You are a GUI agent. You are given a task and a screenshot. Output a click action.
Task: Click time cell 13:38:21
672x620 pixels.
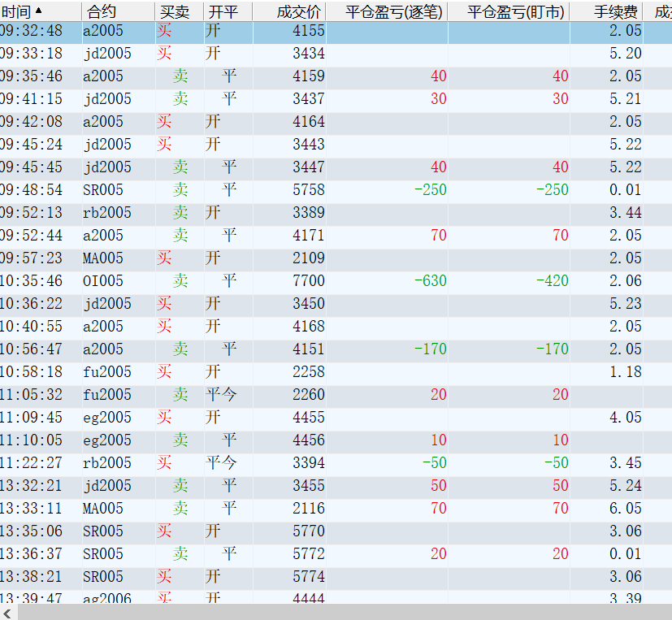tap(32, 576)
